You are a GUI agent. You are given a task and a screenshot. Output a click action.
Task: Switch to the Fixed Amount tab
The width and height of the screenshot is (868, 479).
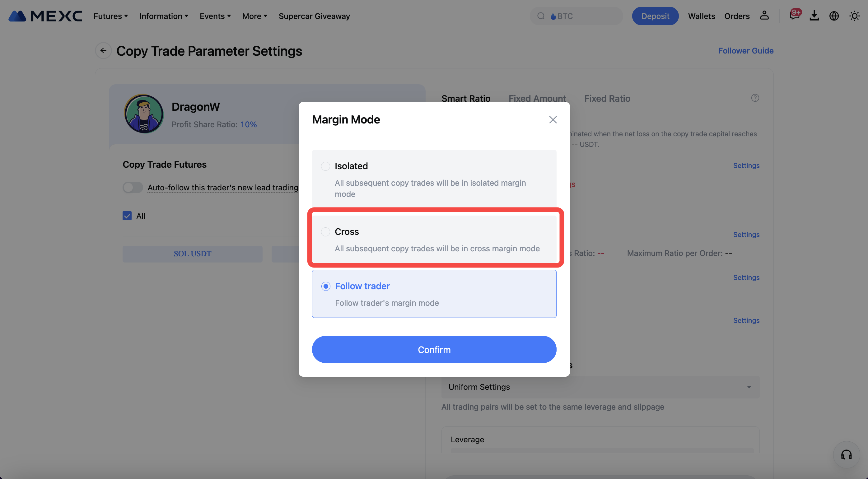tap(537, 98)
